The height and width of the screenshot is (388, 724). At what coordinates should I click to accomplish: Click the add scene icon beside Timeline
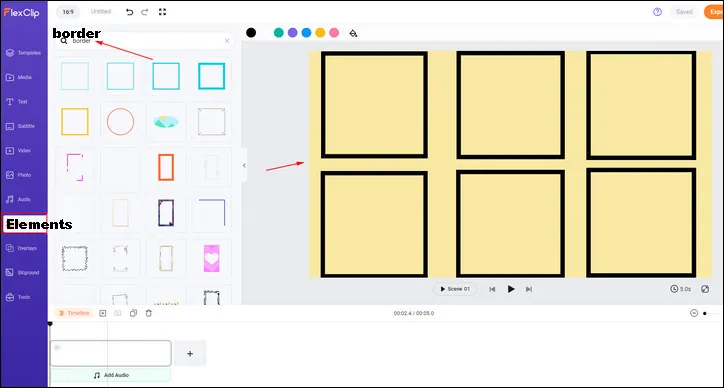pyautogui.click(x=103, y=313)
